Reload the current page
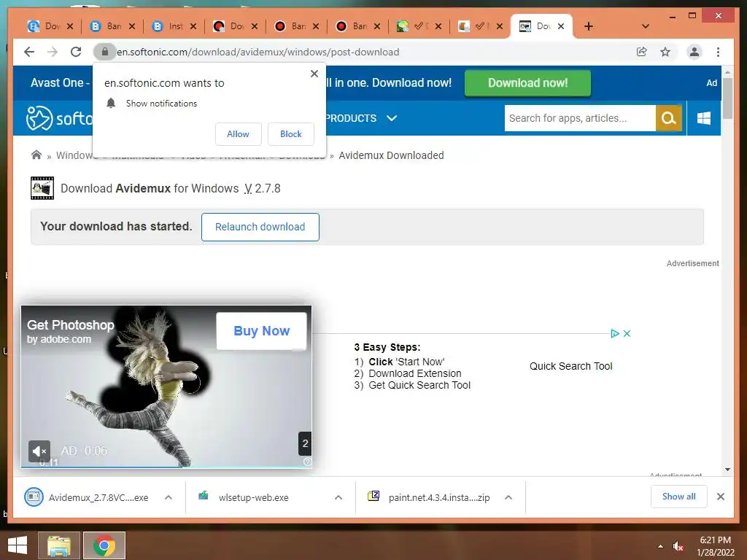The image size is (747, 560). (x=76, y=52)
